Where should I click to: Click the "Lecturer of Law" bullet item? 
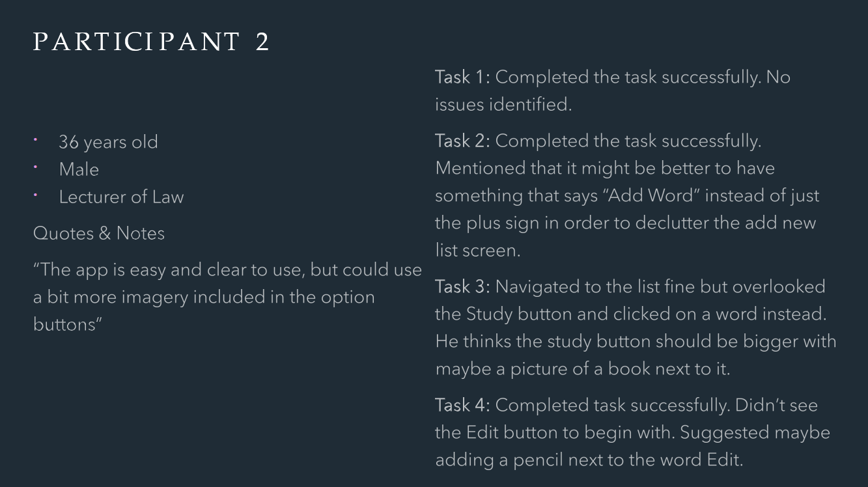121,197
